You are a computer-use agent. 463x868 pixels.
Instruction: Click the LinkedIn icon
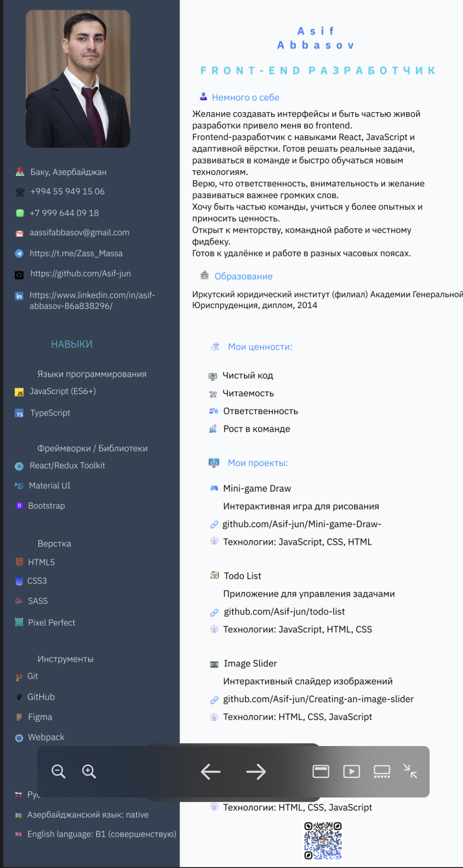(19, 296)
